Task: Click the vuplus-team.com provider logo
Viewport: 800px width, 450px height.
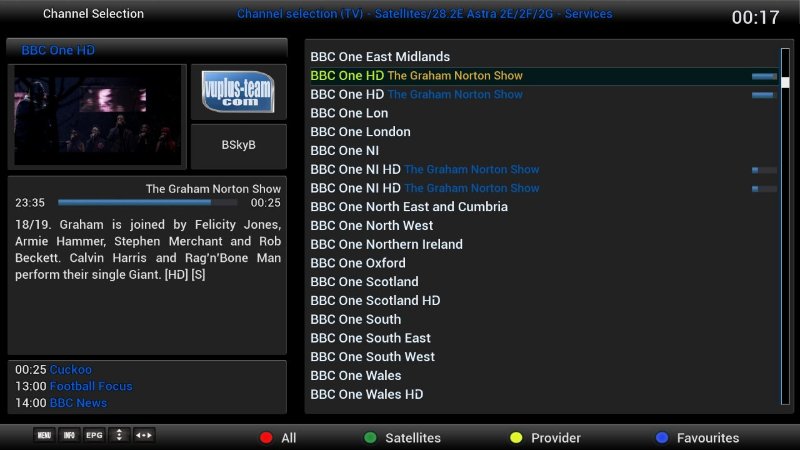Action: 238,91
